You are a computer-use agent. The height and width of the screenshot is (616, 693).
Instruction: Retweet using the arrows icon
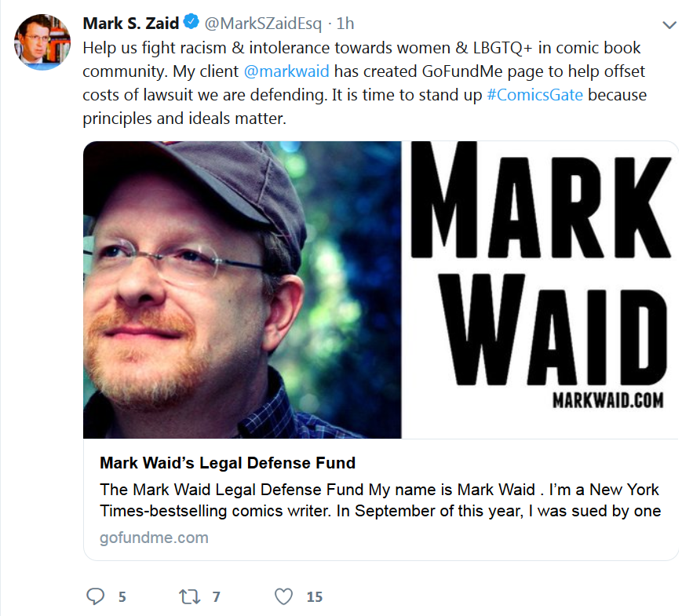(190, 596)
